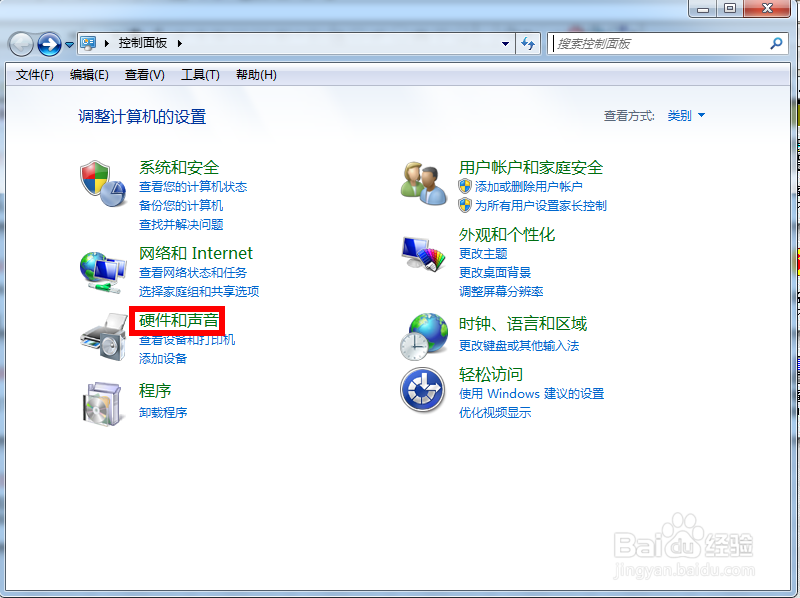Click 查看设备和打印机 link
The height and width of the screenshot is (598, 800).
(x=187, y=340)
